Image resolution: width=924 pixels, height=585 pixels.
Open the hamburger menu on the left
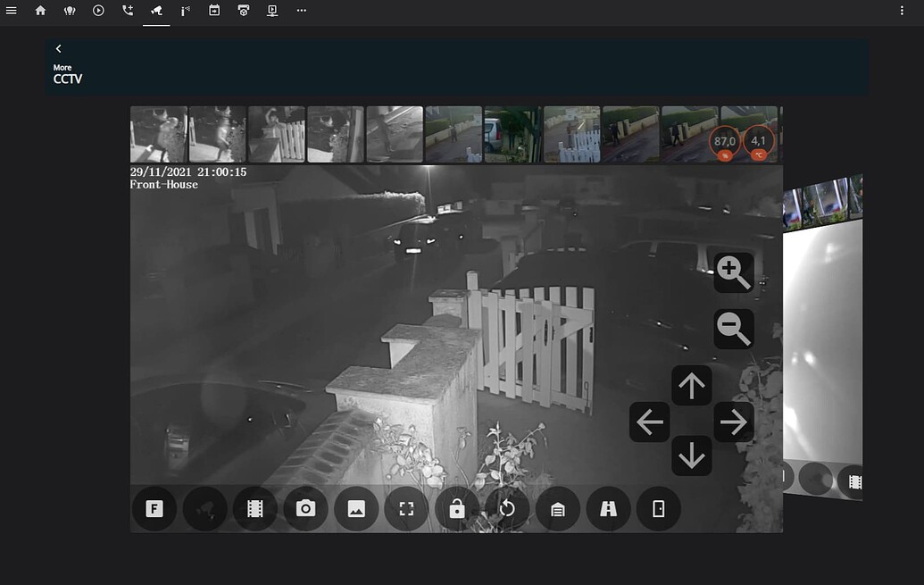[12, 11]
